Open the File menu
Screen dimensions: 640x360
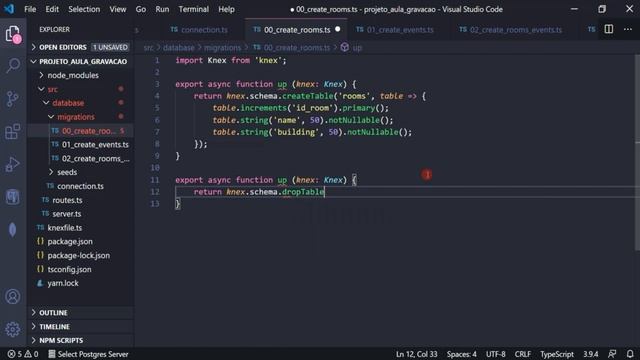coord(30,9)
